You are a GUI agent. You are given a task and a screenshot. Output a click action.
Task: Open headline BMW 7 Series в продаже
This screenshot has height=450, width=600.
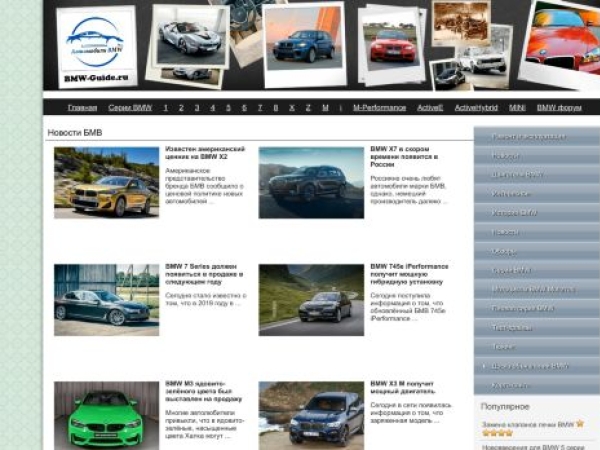click(x=204, y=274)
